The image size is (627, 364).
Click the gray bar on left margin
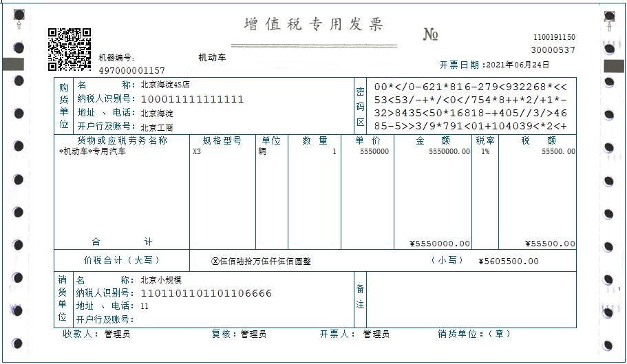tap(15, 65)
